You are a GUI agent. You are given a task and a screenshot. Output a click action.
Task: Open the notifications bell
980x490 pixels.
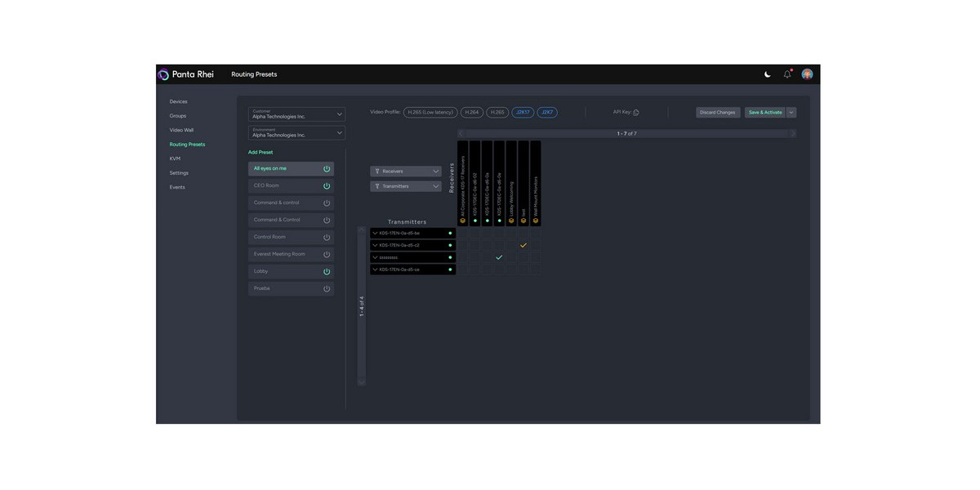(787, 74)
